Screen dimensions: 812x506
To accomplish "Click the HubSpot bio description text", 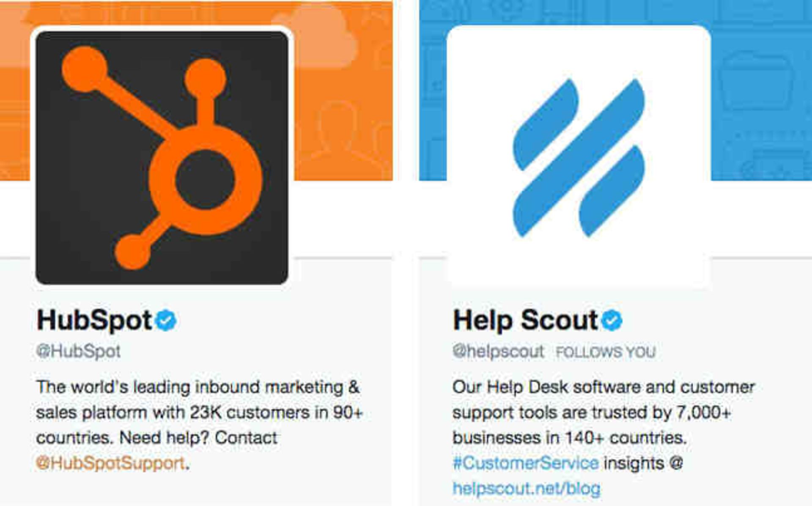I will click(199, 425).
